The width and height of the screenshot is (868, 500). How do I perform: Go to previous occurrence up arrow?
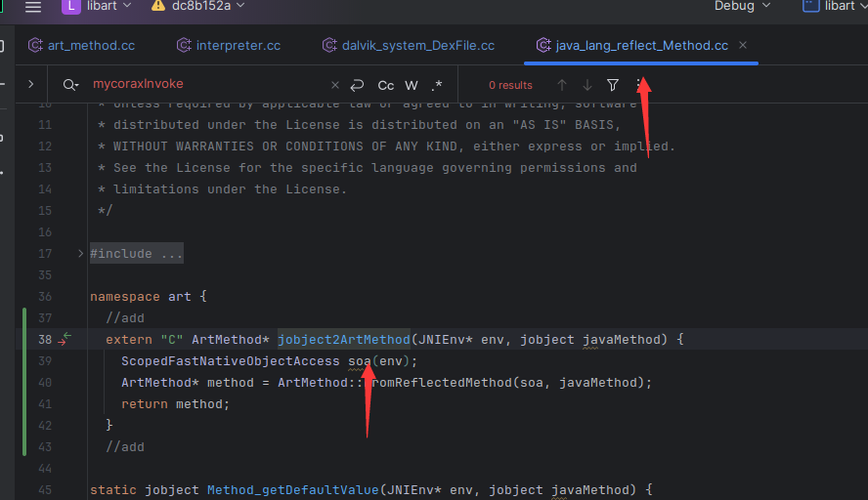click(x=562, y=85)
